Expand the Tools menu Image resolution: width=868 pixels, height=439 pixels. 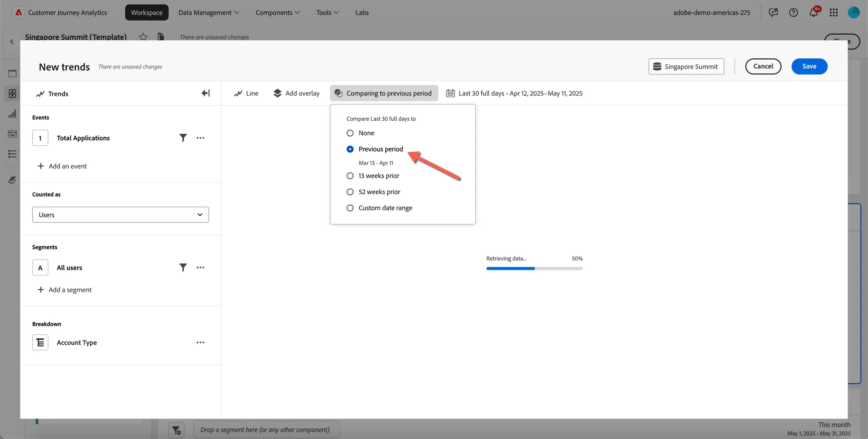tap(328, 13)
